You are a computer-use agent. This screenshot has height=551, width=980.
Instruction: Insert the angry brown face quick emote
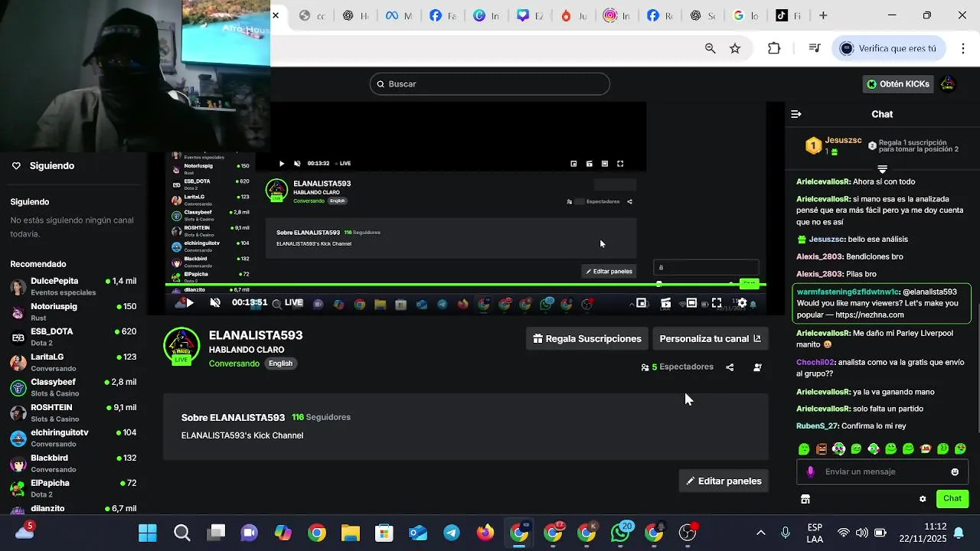(822, 449)
